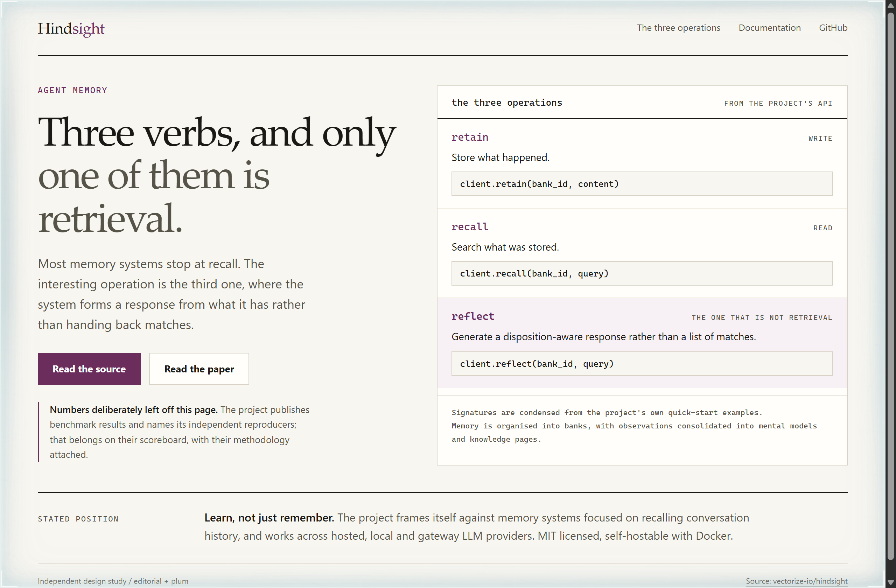896x588 pixels.
Task: Click the 'Read the paper' button
Action: click(x=199, y=369)
